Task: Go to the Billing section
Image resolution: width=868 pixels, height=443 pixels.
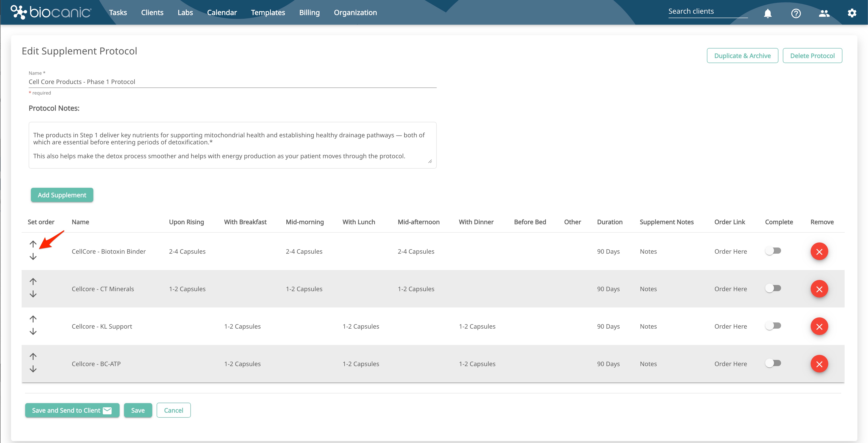Action: point(309,13)
